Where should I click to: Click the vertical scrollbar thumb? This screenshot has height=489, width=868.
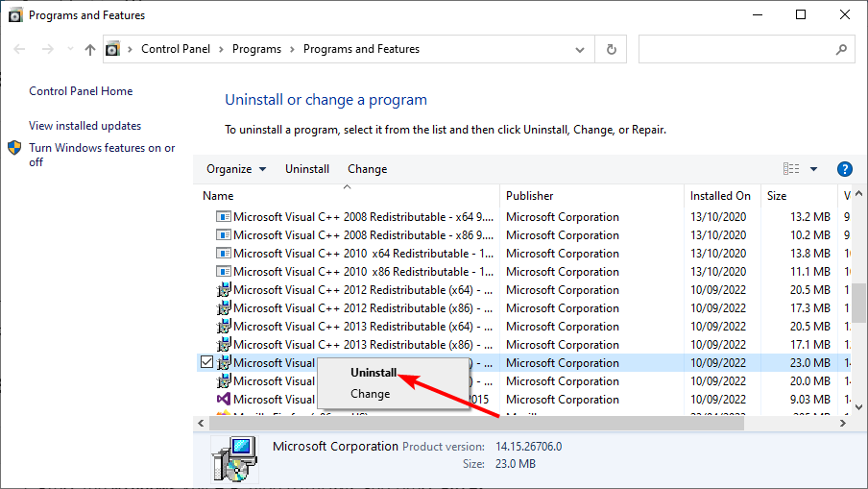(x=858, y=303)
